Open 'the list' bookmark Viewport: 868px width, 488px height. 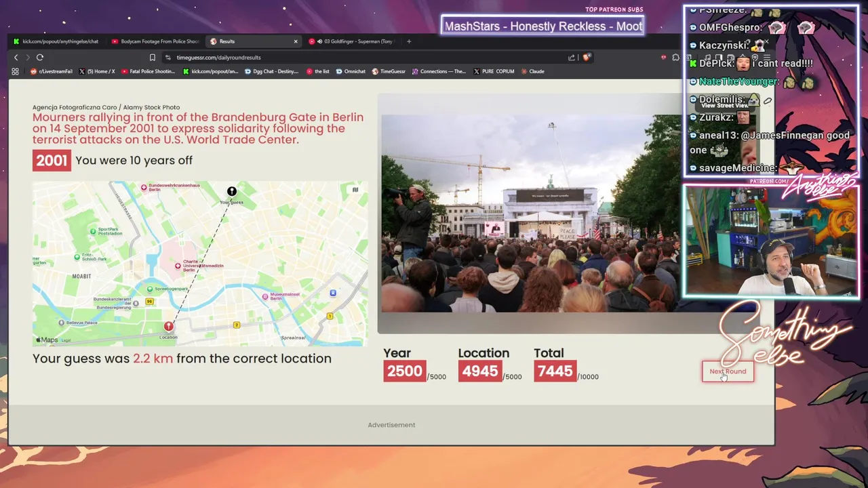[318, 71]
